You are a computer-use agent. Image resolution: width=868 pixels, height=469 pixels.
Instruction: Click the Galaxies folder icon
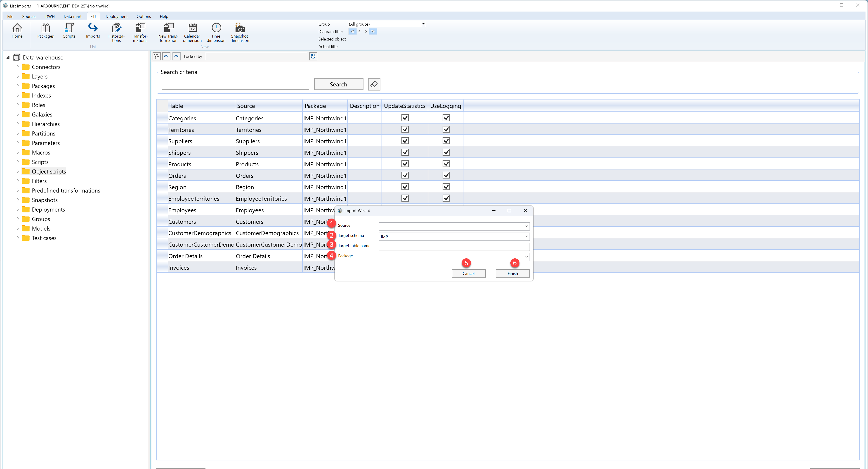[x=26, y=114]
